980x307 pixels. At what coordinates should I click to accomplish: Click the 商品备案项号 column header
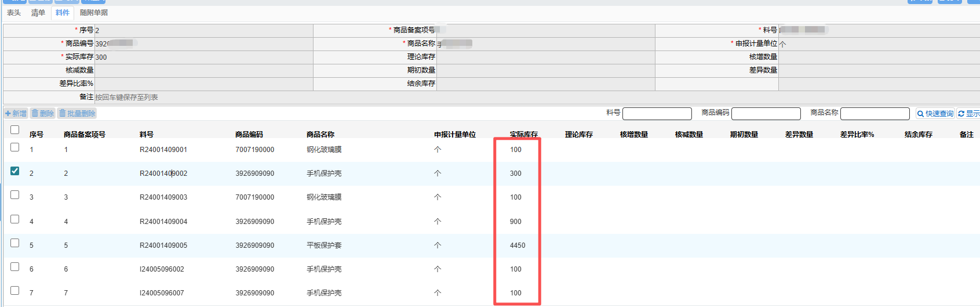click(85, 135)
